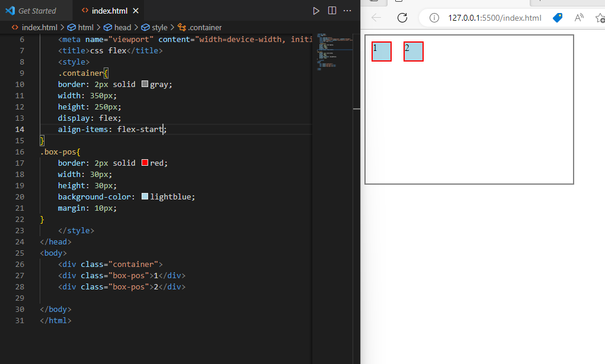
Task: Click the 'display: flex;' declaration
Action: tap(89, 118)
